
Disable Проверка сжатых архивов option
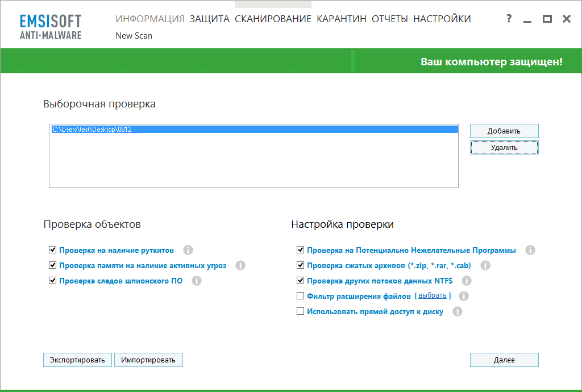pyautogui.click(x=300, y=265)
